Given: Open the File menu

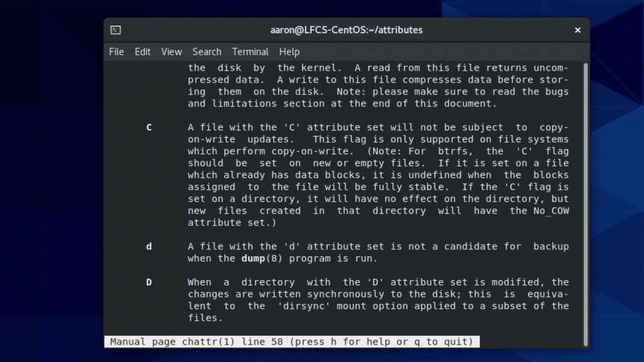Looking at the screenshot, I should (116, 52).
